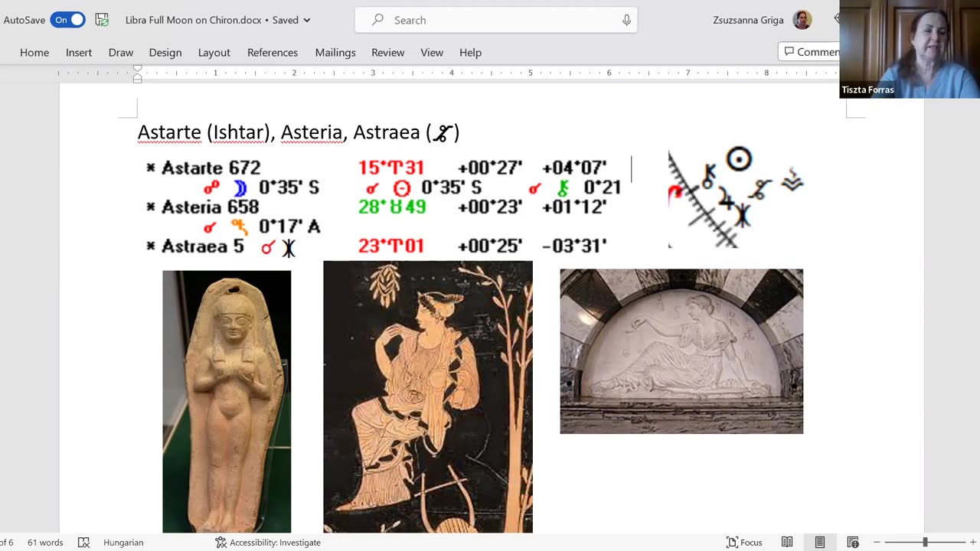Open the Review ribbon tab
This screenshot has width=980, height=551.
388,52
